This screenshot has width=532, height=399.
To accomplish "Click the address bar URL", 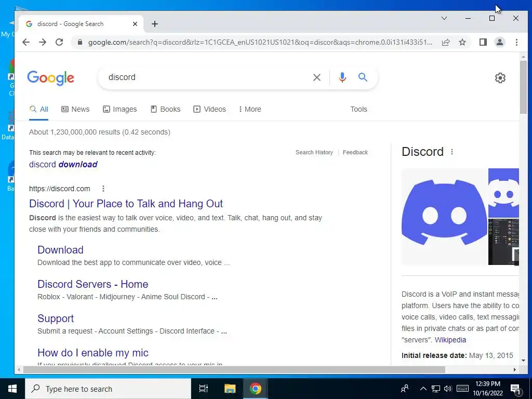I will [260, 43].
